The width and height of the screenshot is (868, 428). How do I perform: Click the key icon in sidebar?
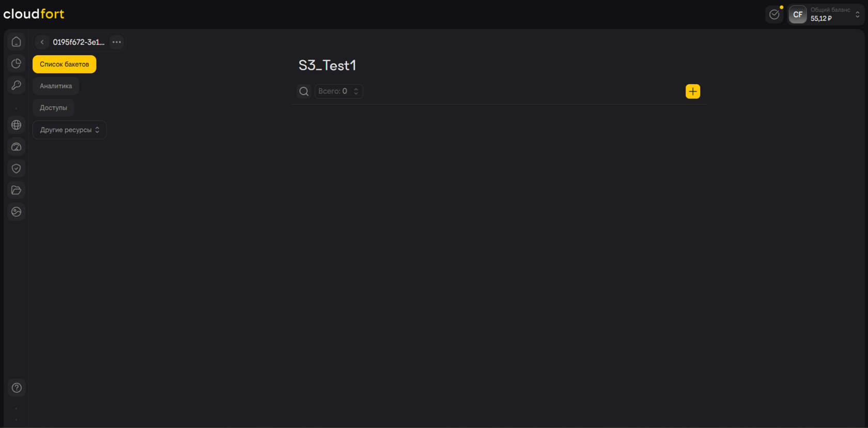[x=17, y=85]
